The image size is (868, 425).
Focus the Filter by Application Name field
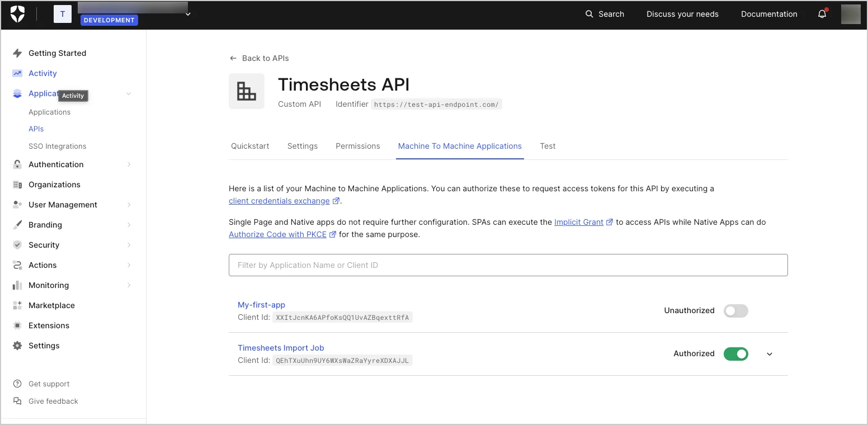tap(508, 265)
